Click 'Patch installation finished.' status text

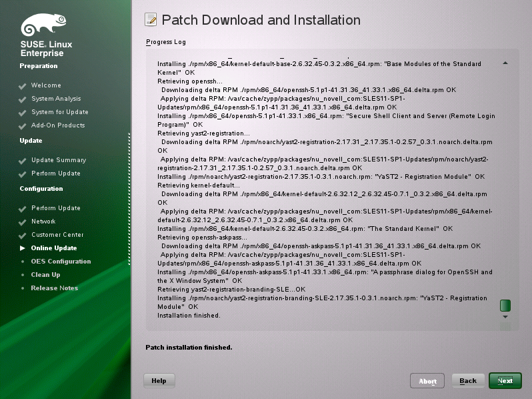189,348
